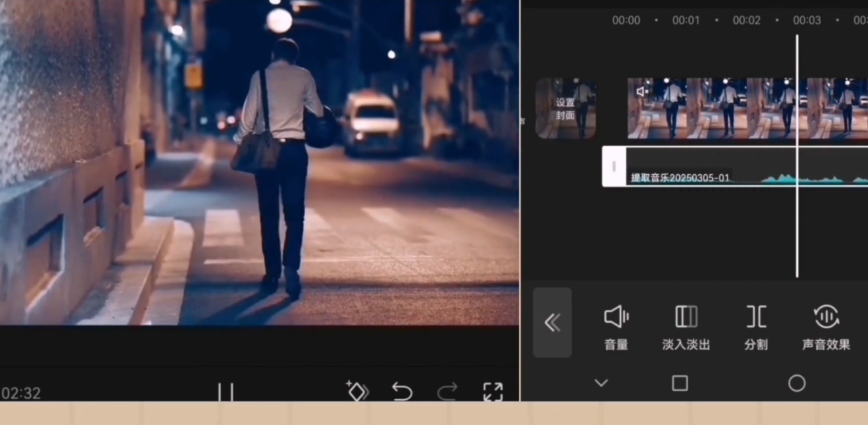Select the 分割 split tool
868x425 pixels.
[x=756, y=328]
